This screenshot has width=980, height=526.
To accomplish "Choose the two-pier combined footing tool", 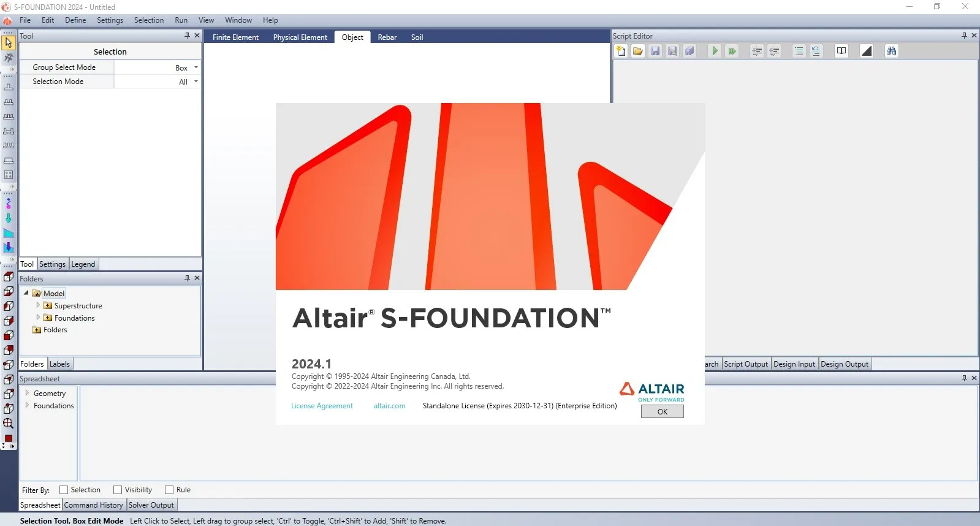I will (x=9, y=102).
